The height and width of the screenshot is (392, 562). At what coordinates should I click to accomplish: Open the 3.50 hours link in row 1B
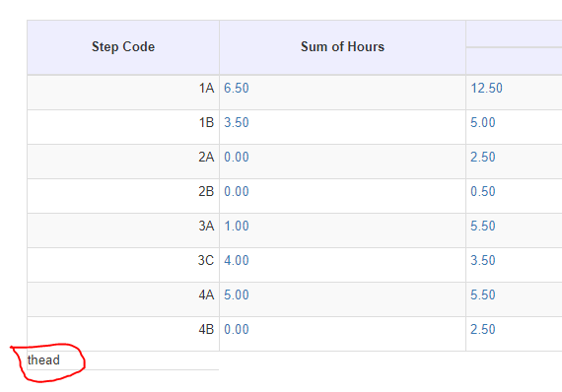(237, 122)
